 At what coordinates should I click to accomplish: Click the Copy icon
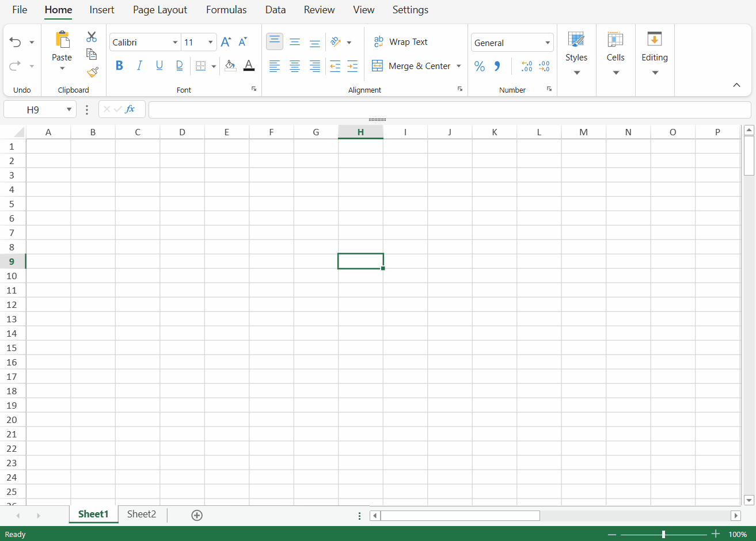pyautogui.click(x=92, y=54)
